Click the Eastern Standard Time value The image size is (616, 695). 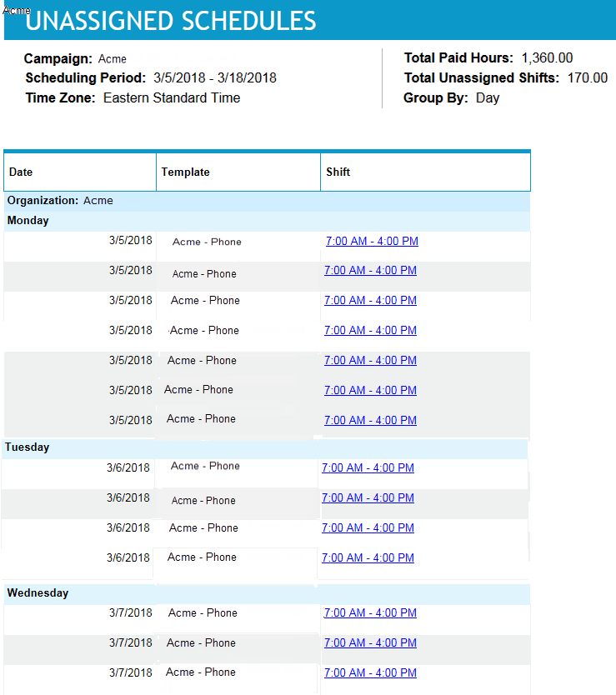[x=172, y=98]
